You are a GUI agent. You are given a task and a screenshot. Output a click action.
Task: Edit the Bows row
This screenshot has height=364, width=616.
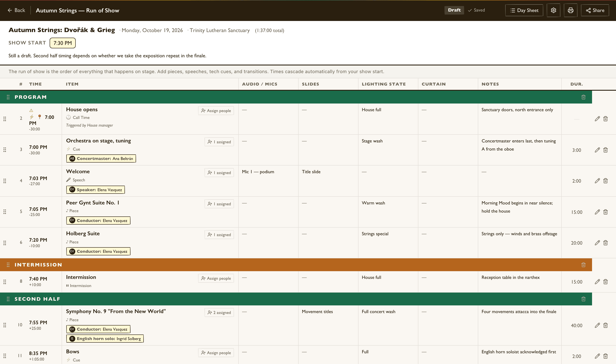coord(597,356)
